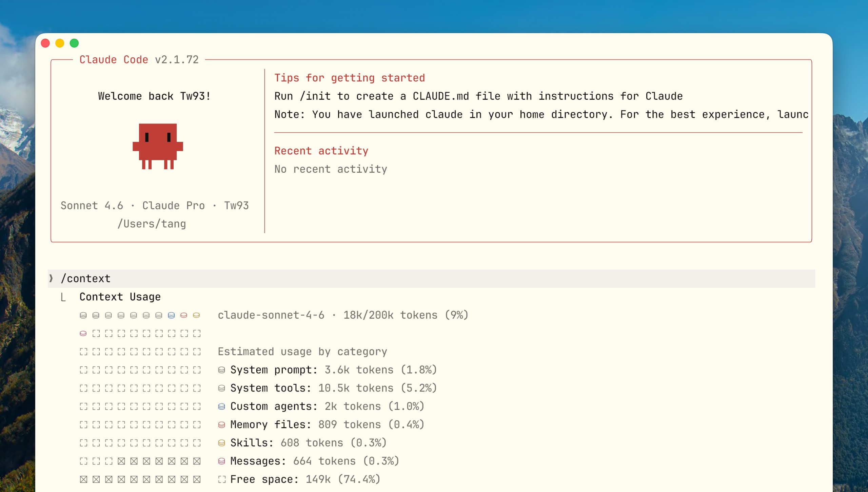This screenshot has width=868, height=492.
Task: Click the System prompt legend icon
Action: (x=221, y=370)
